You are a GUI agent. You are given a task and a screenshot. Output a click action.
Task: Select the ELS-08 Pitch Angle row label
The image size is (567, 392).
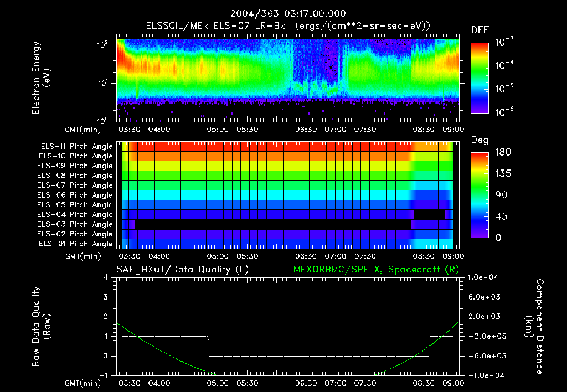[75, 176]
